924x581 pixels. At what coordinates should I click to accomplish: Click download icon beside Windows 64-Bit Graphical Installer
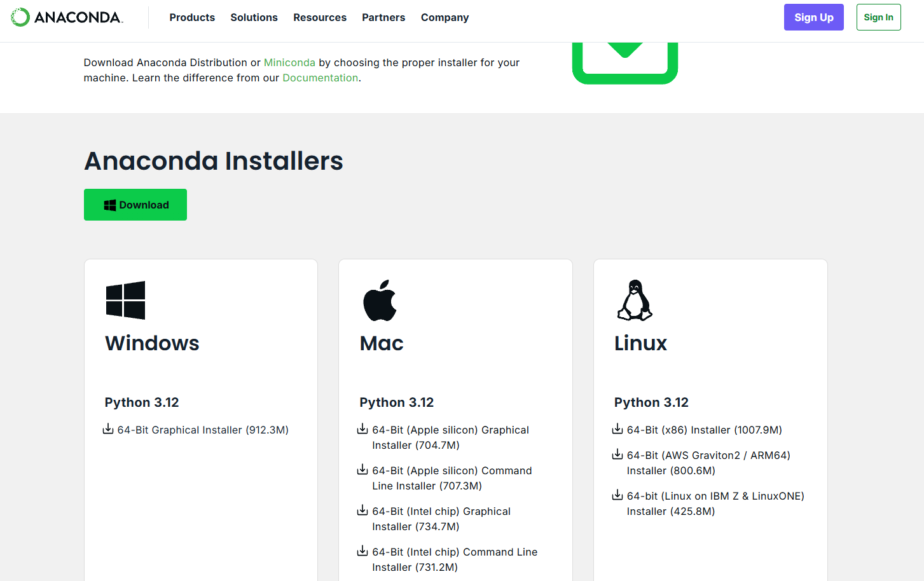(108, 429)
